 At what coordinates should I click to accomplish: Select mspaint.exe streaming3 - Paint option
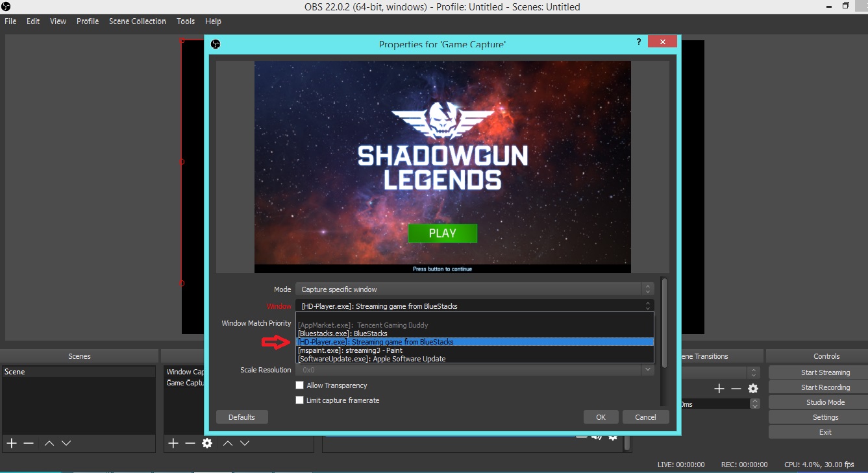point(474,350)
